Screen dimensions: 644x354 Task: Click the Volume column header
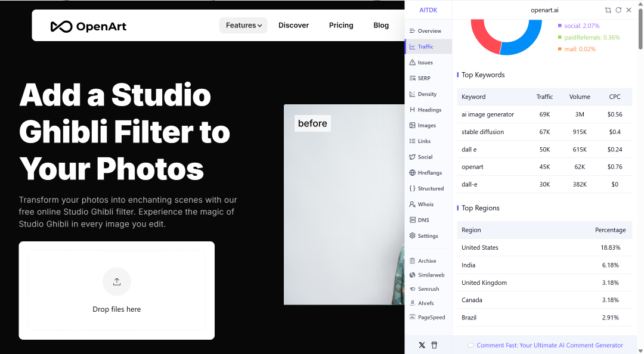(x=580, y=97)
